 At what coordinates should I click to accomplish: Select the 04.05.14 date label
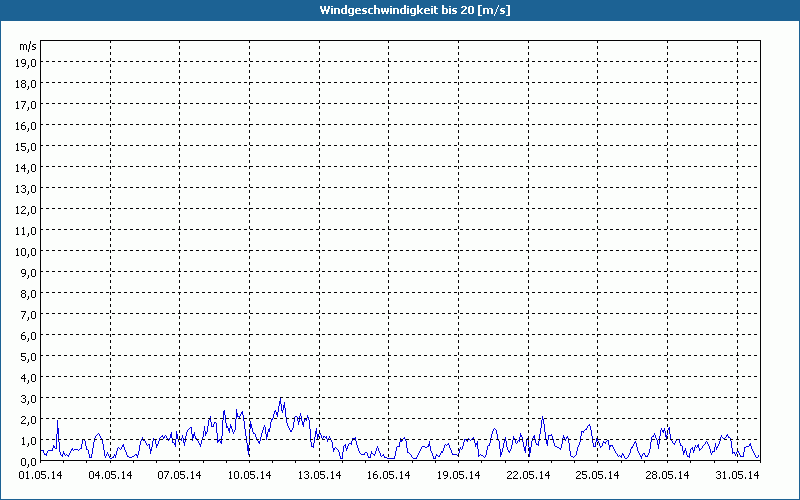110,475
